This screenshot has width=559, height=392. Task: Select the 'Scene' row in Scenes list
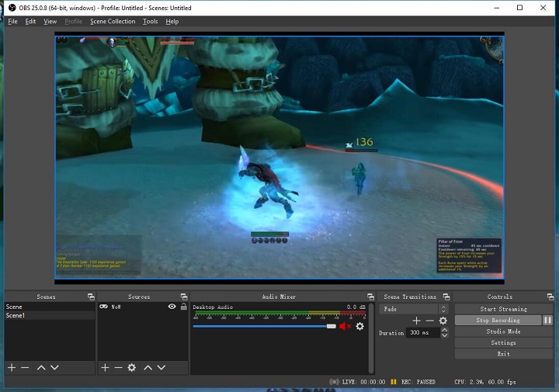[50, 307]
